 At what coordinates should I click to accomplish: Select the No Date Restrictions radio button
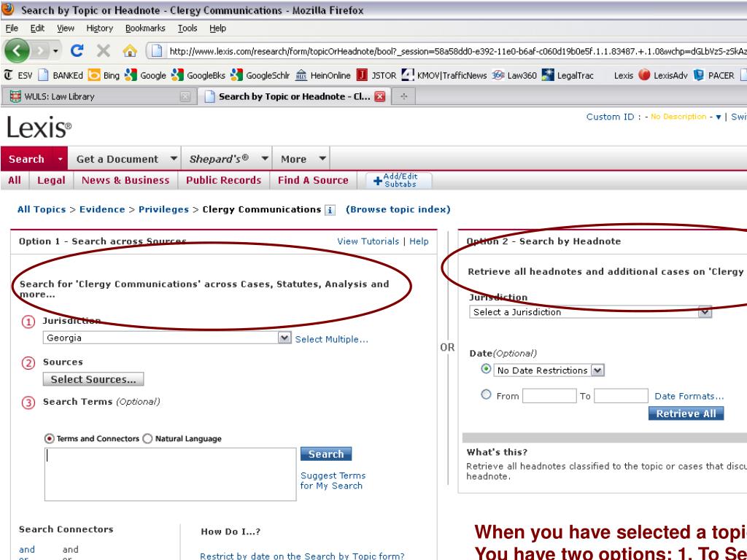[486, 369]
